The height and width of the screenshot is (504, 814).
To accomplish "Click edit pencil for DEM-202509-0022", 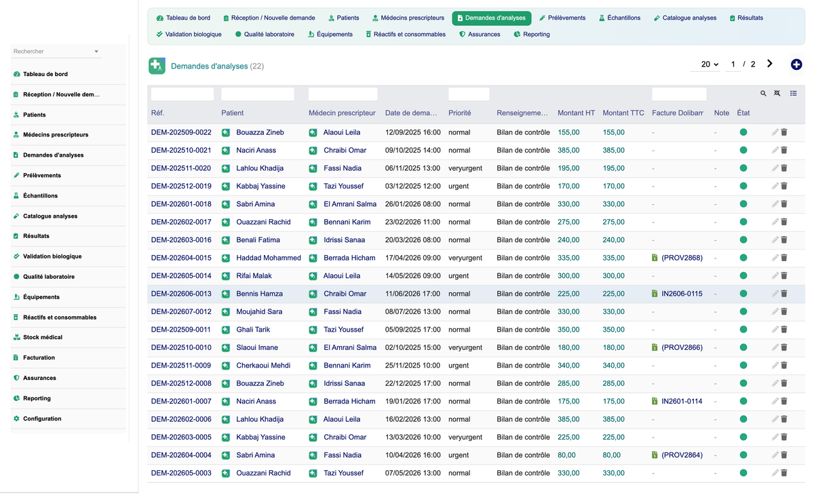I will [775, 132].
